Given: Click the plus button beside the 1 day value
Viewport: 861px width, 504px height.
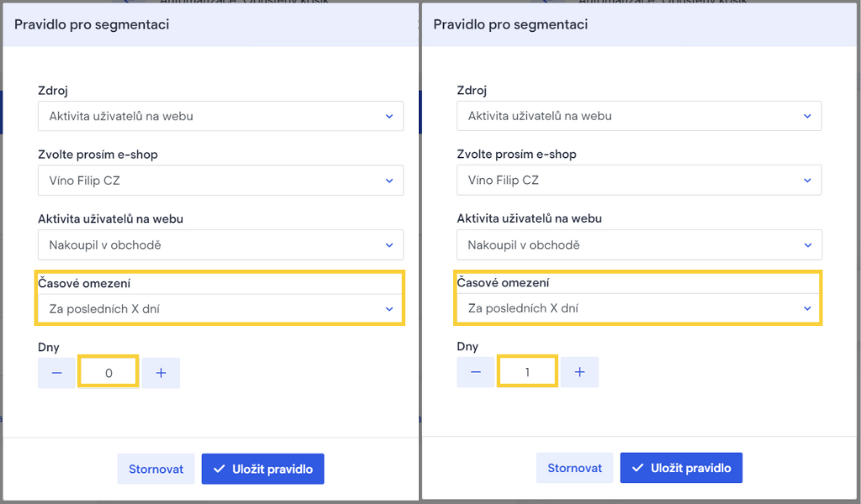Looking at the screenshot, I should click(579, 372).
